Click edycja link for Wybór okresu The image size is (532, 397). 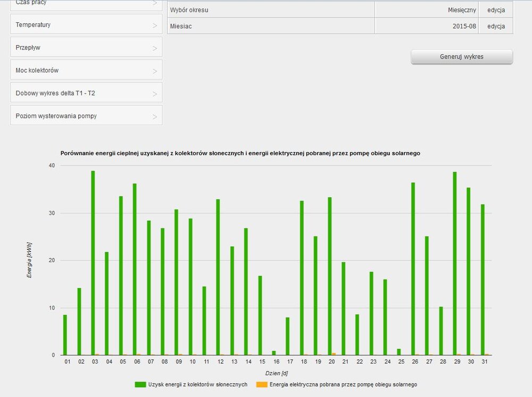[496, 10]
